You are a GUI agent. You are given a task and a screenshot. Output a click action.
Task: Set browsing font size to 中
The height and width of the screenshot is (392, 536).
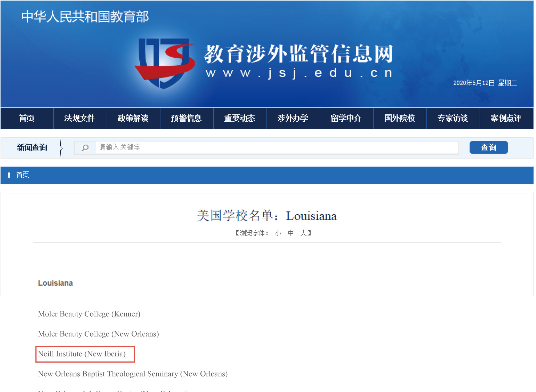[x=291, y=233]
